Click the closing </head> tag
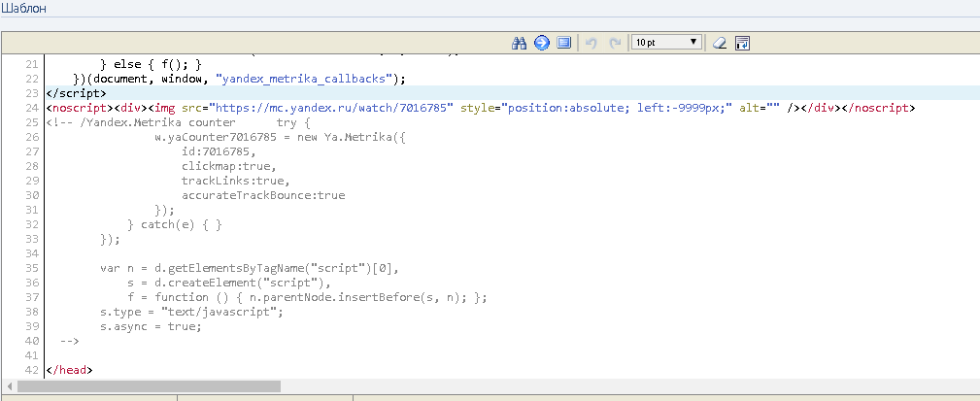The width and height of the screenshot is (980, 401). click(69, 370)
